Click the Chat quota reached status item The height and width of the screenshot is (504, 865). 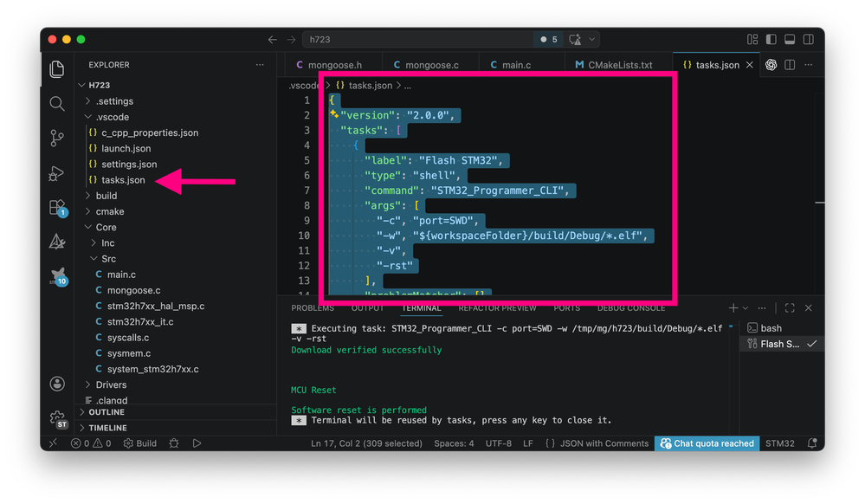pos(707,443)
